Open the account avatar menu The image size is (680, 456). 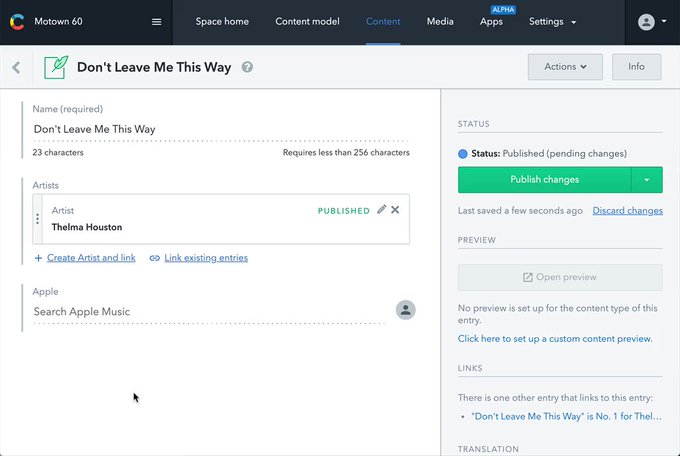click(651, 22)
